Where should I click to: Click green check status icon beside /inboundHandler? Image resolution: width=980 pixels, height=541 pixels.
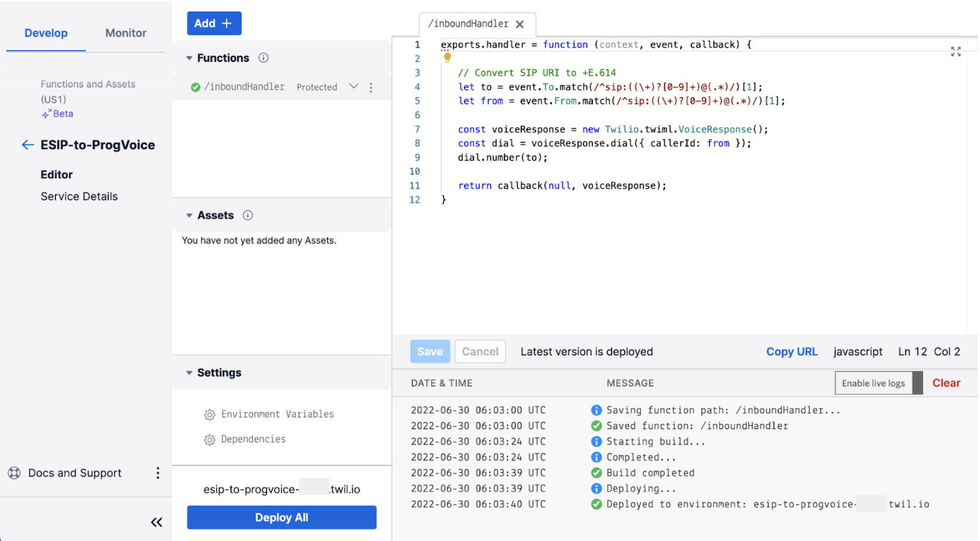click(195, 87)
